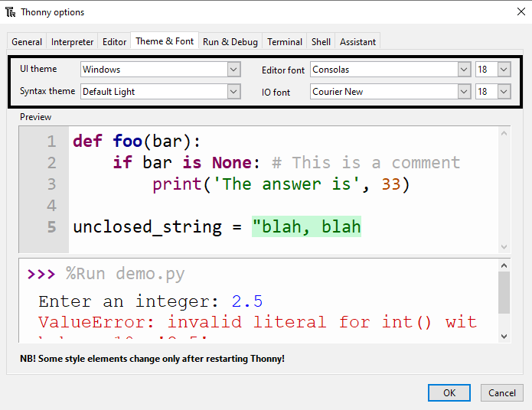This screenshot has height=410, width=532.
Task: Click the OK button
Action: click(449, 393)
